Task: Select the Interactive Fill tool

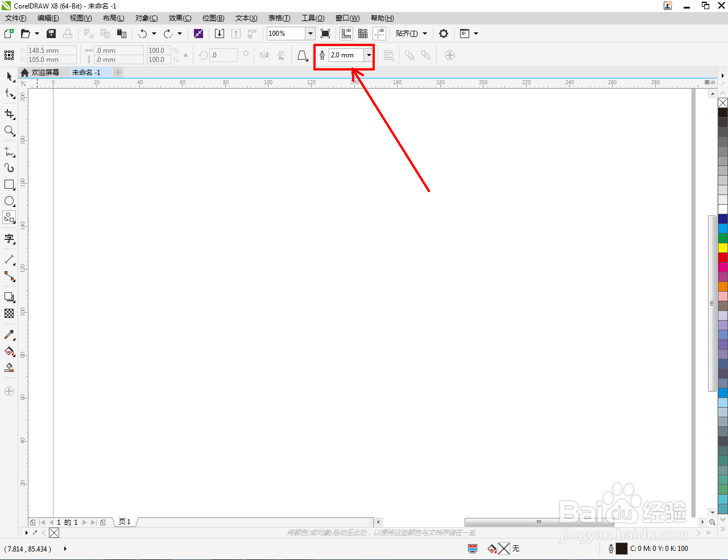Action: click(9, 351)
